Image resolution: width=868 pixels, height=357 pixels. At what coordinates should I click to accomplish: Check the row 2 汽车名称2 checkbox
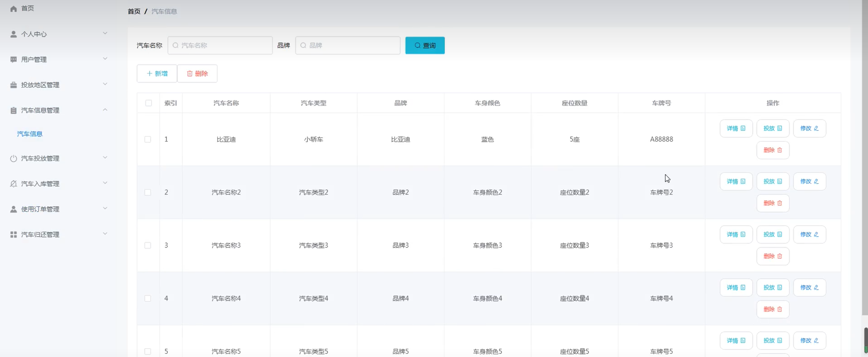(148, 192)
